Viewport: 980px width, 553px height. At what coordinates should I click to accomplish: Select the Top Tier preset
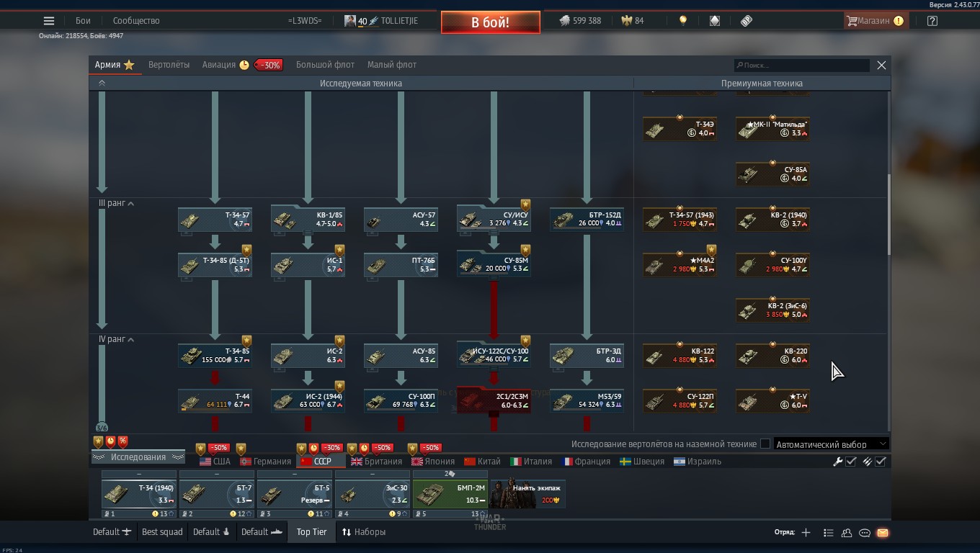(311, 532)
